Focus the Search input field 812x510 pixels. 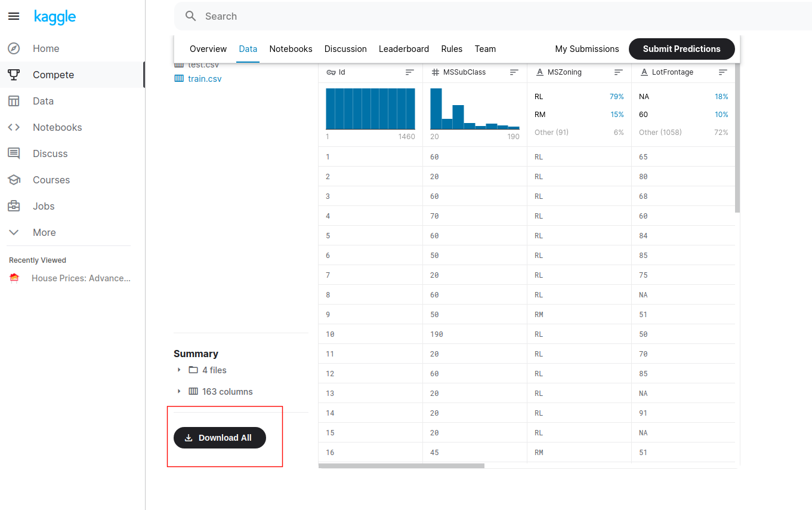click(493, 16)
